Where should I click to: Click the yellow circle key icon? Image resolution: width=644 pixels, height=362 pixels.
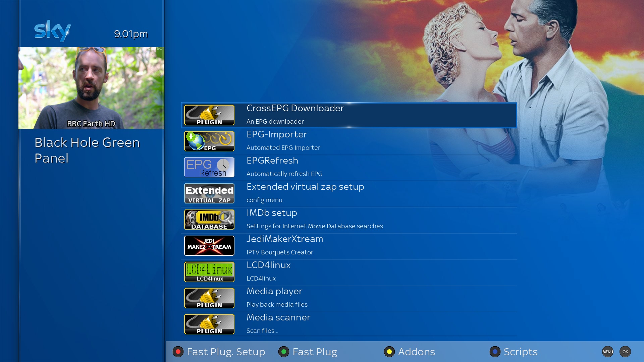click(x=389, y=352)
